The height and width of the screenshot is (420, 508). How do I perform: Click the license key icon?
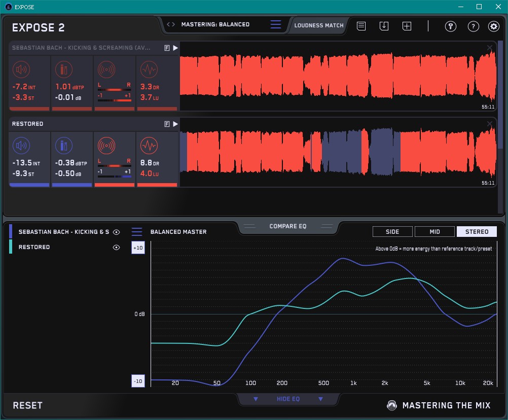pos(450,26)
